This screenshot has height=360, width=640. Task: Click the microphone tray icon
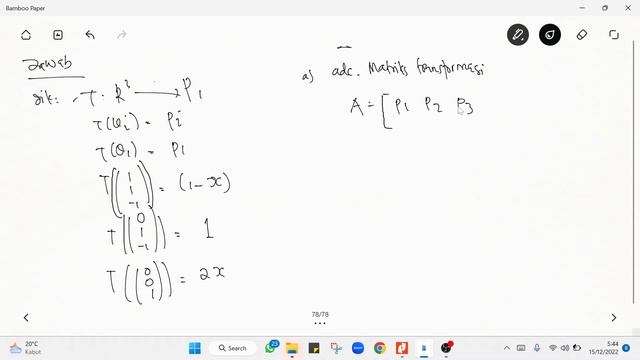point(537,348)
